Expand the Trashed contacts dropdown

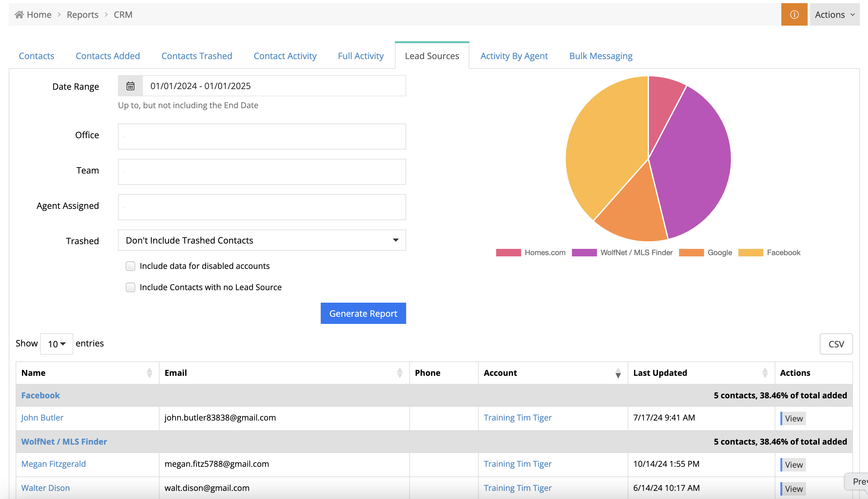click(262, 240)
